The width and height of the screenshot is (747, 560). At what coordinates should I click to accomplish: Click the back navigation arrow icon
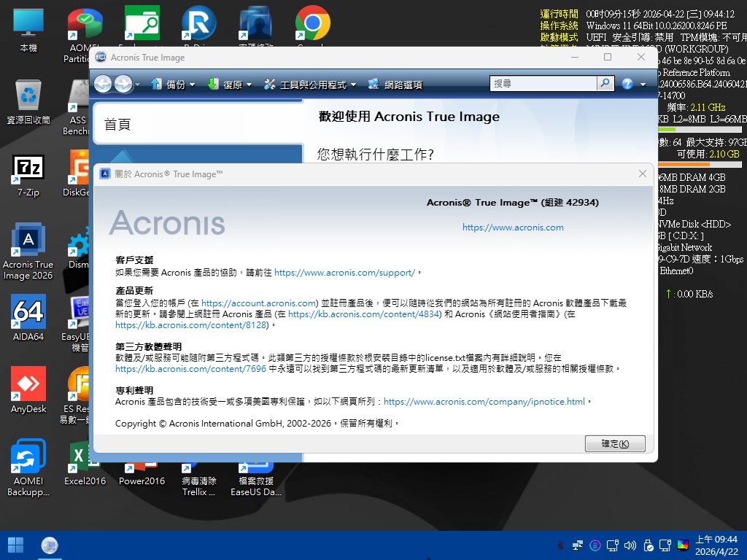(103, 84)
